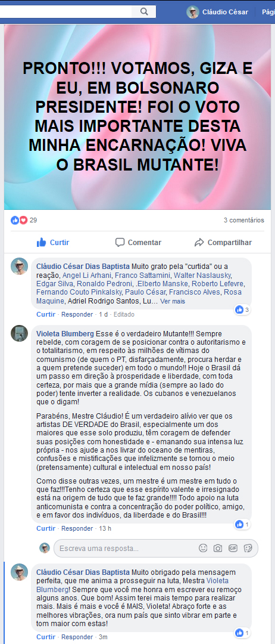Click the Escreva uma resposta input field
Screen dimensions: 275x644
(x=127, y=549)
